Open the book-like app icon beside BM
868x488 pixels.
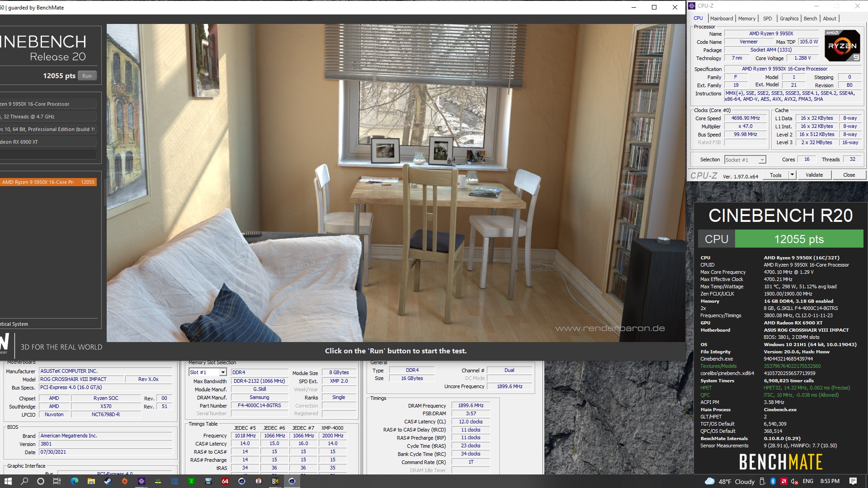(258, 481)
